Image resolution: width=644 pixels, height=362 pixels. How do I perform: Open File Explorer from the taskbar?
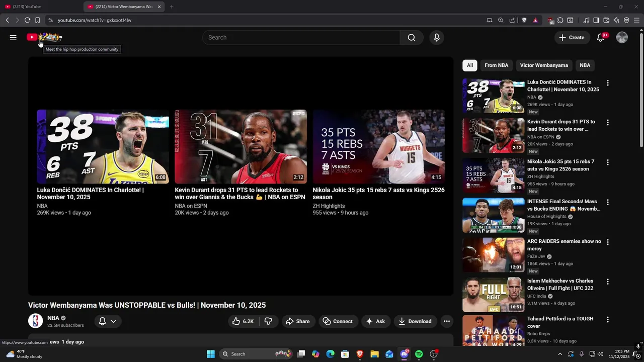coord(374,354)
